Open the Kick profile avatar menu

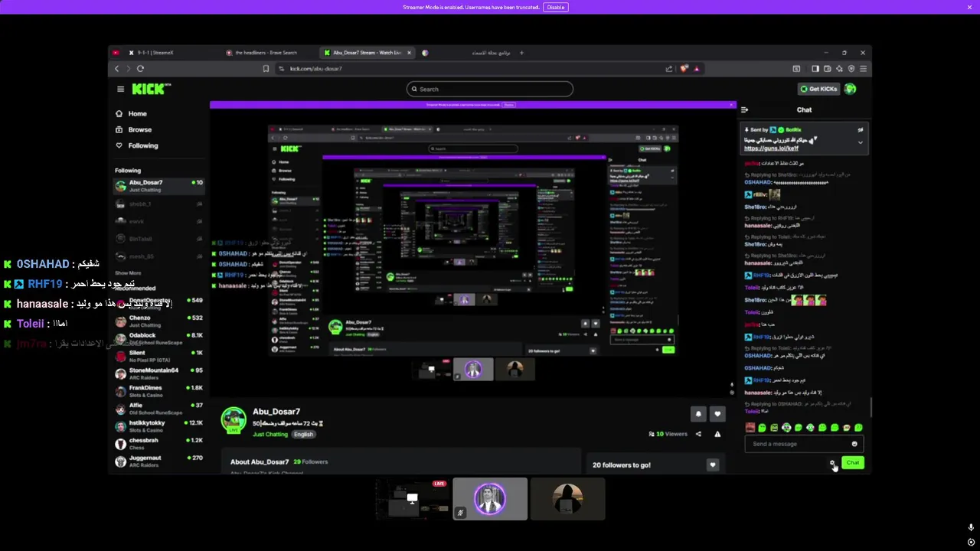point(850,89)
